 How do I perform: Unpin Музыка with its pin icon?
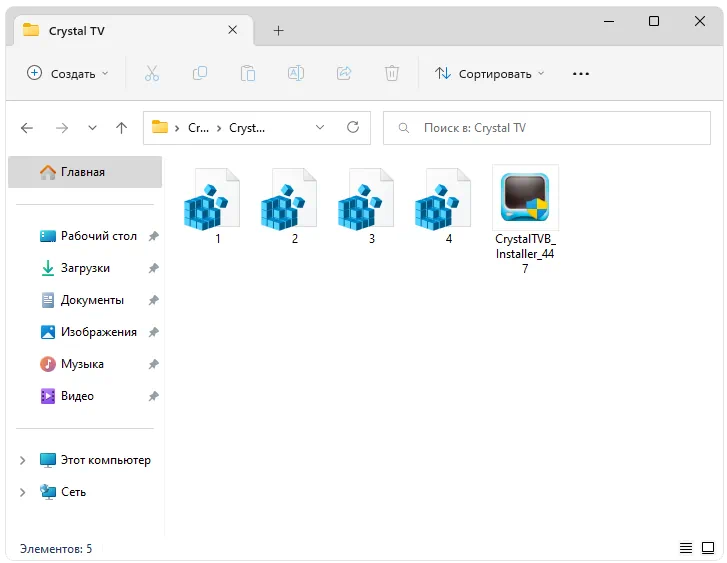pyautogui.click(x=153, y=364)
